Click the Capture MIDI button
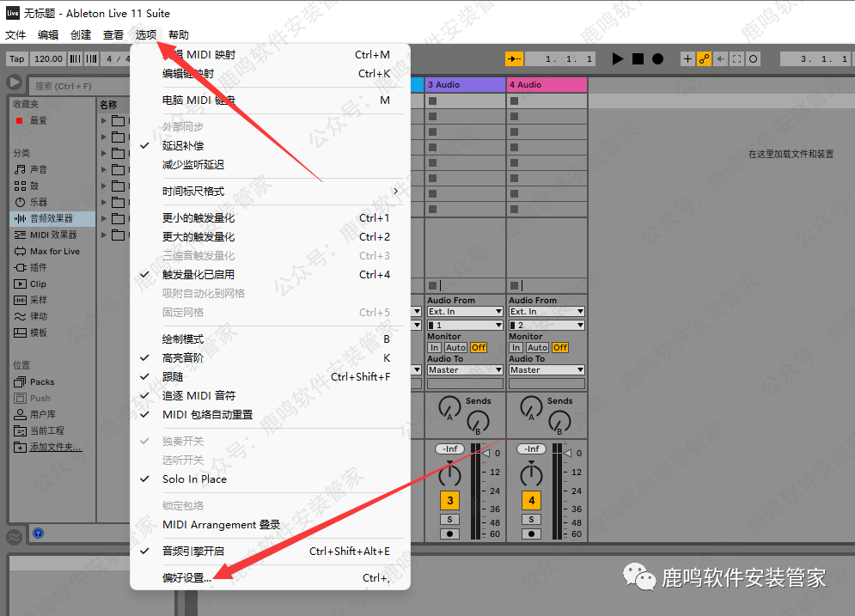Screen dimensions: 855x616 point(736,59)
